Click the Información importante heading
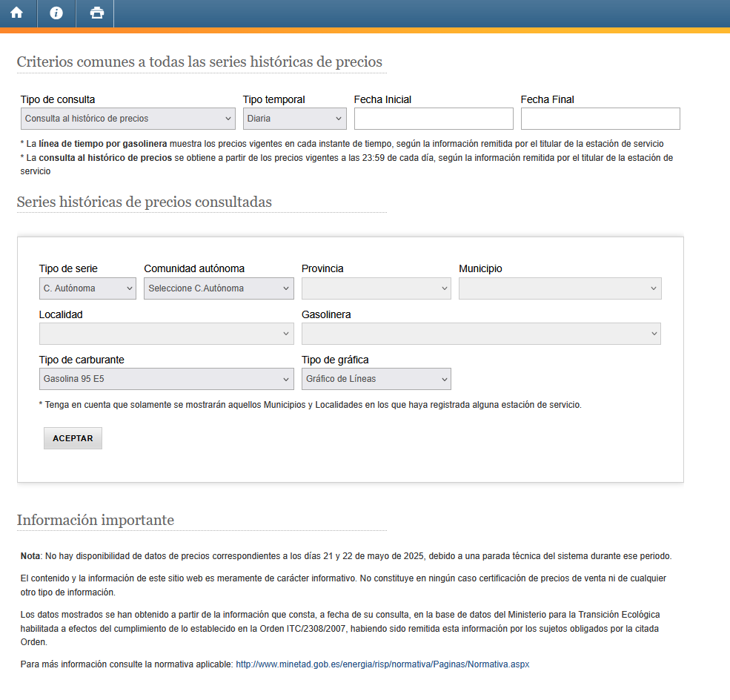Screen dimensions: 730x700 tap(96, 521)
